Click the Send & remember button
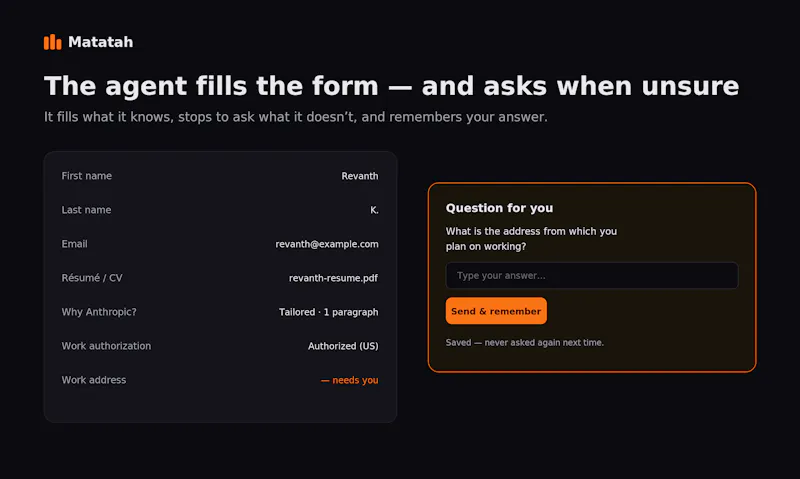800x479 pixels. [496, 311]
